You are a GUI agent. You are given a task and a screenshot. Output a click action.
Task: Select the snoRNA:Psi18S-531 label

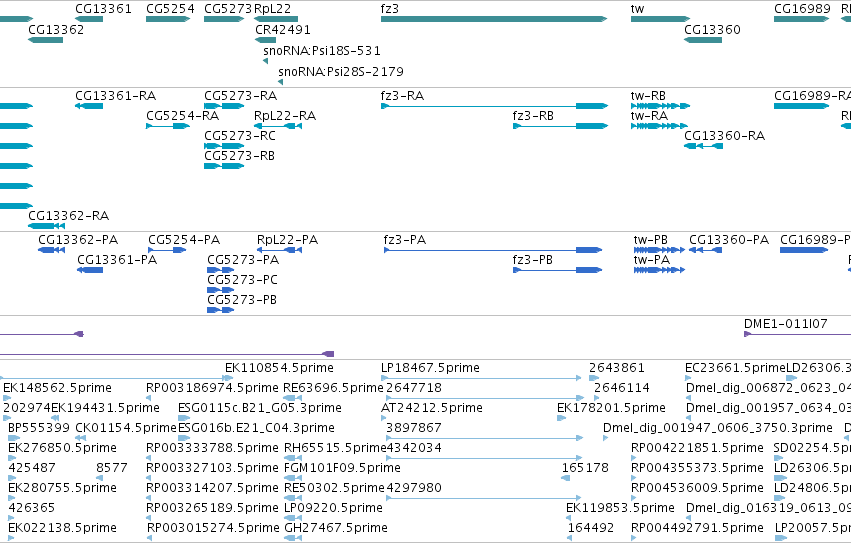(x=322, y=50)
